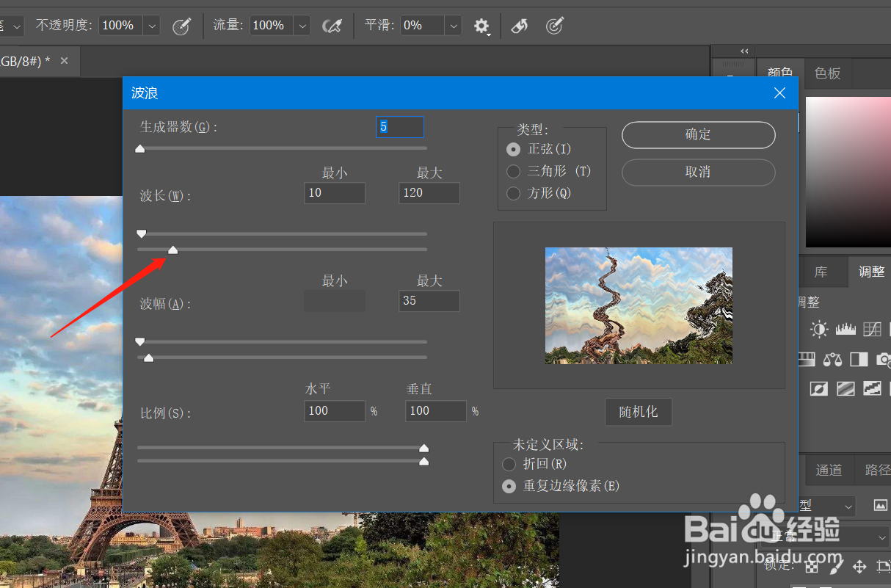
Task: Select the 正弦(I) wave type
Action: point(513,148)
